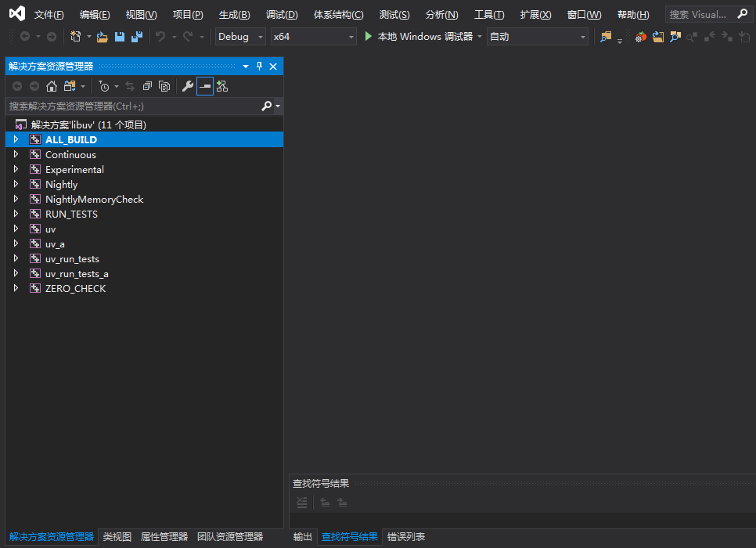Select the ZERO_CHECK project

point(76,288)
